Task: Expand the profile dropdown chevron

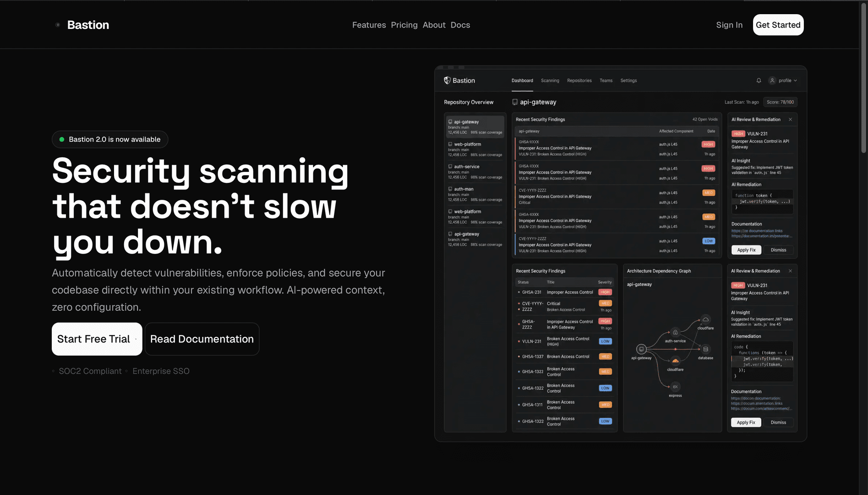Action: click(x=795, y=81)
